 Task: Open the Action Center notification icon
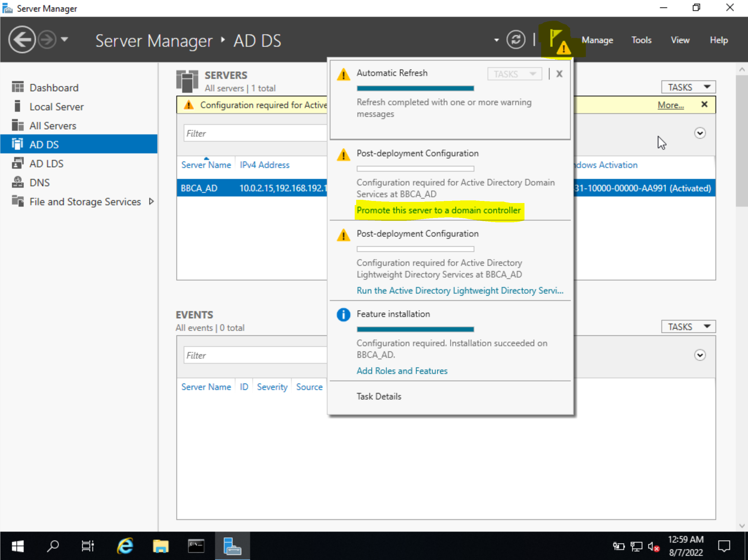coord(724,546)
